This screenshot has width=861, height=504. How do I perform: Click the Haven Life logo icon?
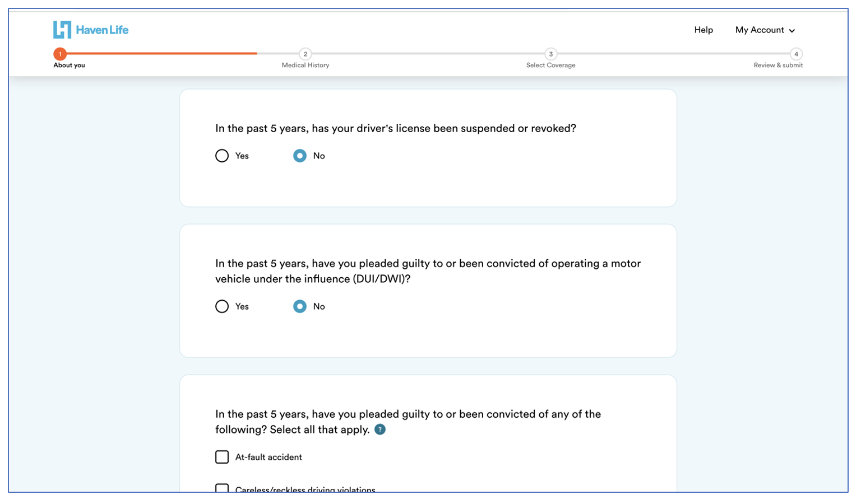click(x=62, y=30)
